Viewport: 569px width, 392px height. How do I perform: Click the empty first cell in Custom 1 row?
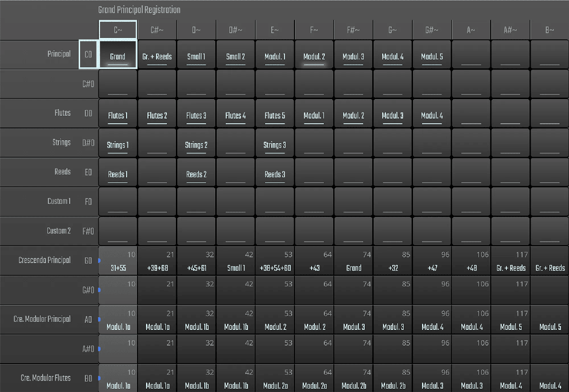[118, 202]
